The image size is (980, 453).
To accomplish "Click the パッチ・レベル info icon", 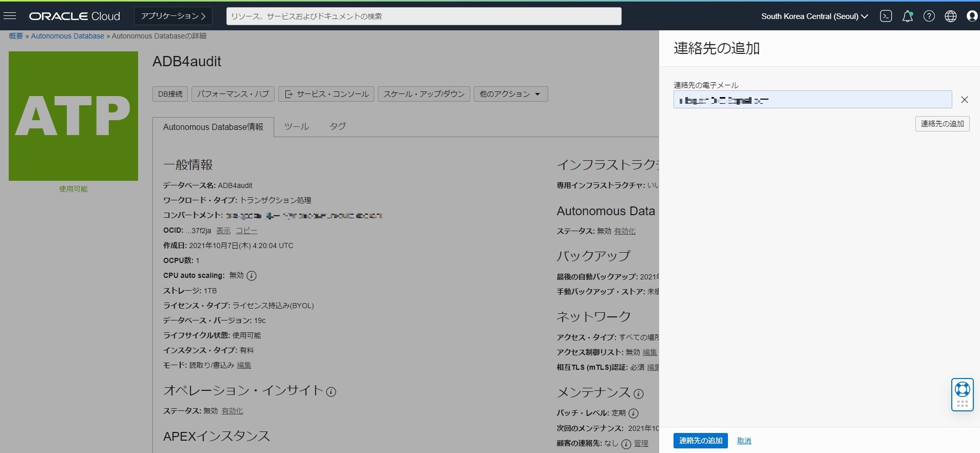I will (x=633, y=413).
